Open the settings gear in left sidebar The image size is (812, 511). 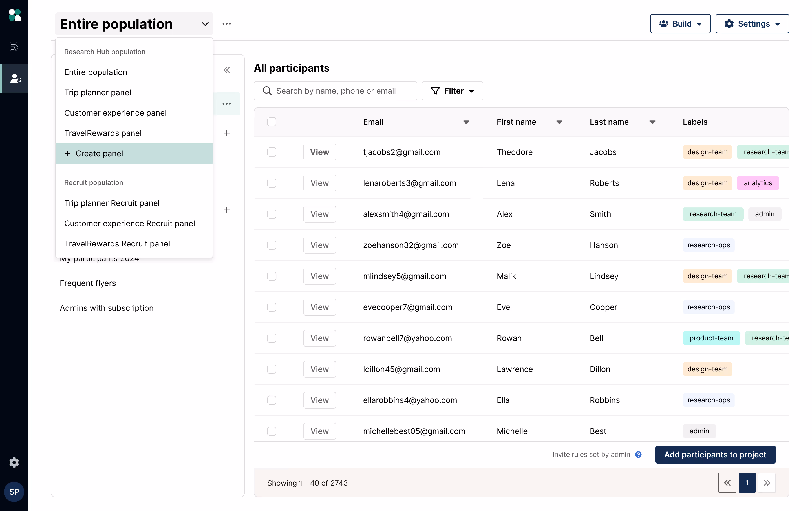[14, 462]
